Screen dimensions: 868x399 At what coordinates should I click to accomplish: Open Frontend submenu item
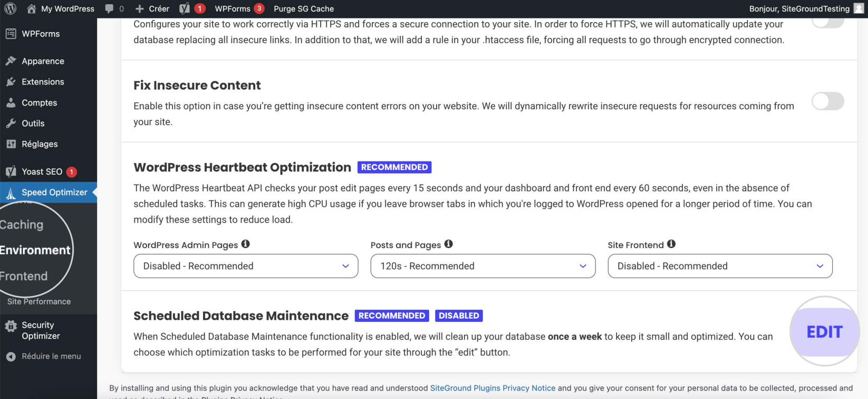24,276
